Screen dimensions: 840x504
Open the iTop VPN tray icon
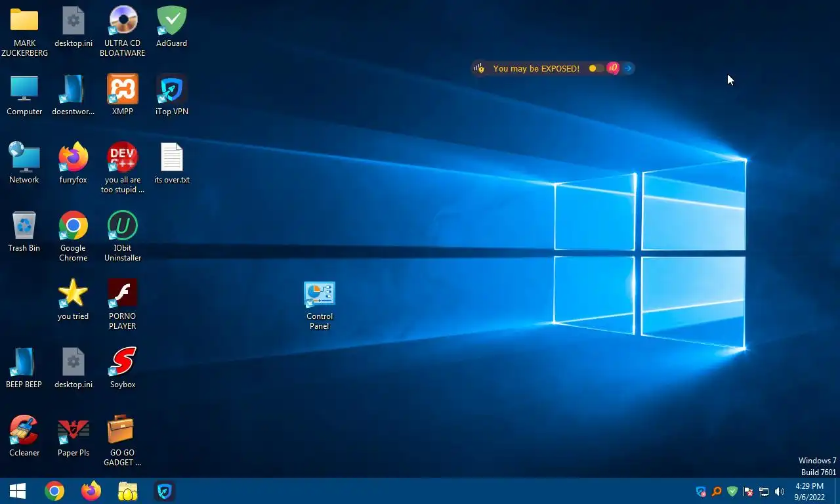[701, 492]
